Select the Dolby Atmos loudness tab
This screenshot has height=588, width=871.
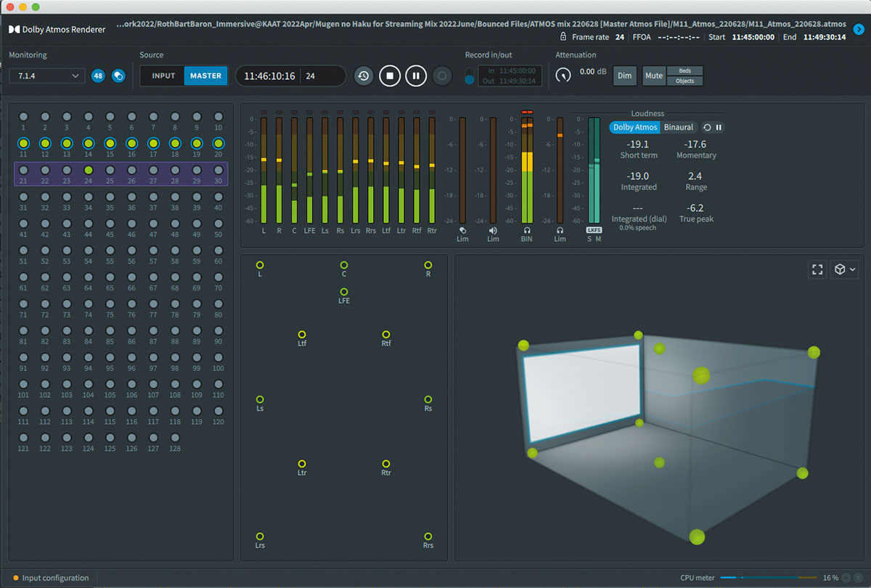(x=635, y=127)
